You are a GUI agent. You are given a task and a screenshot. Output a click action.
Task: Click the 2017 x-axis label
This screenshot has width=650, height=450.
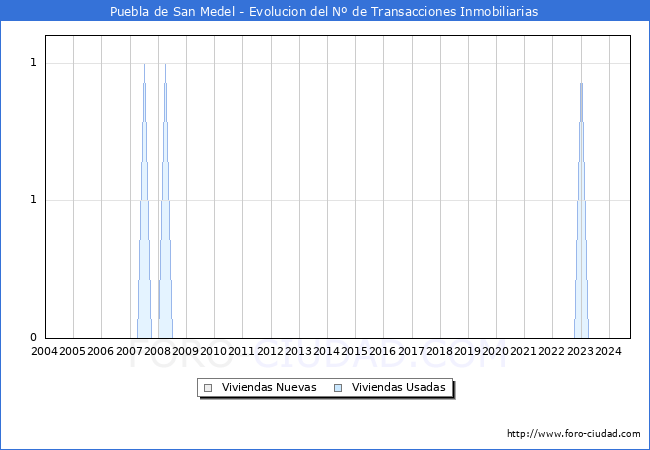[411, 351]
